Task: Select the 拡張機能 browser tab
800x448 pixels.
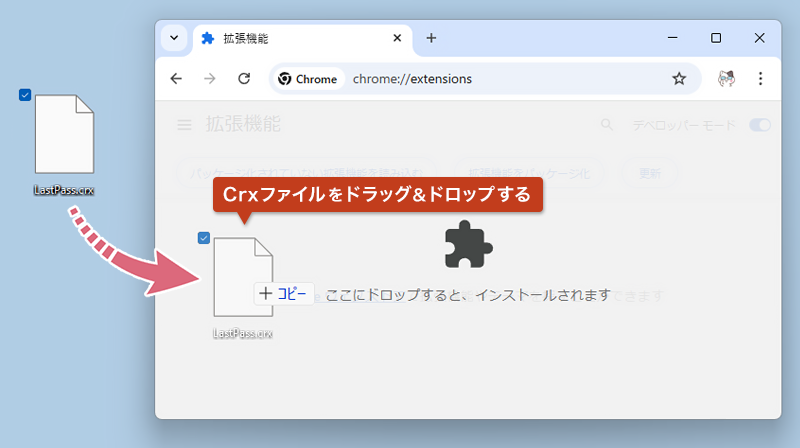Action: pyautogui.click(x=303, y=39)
